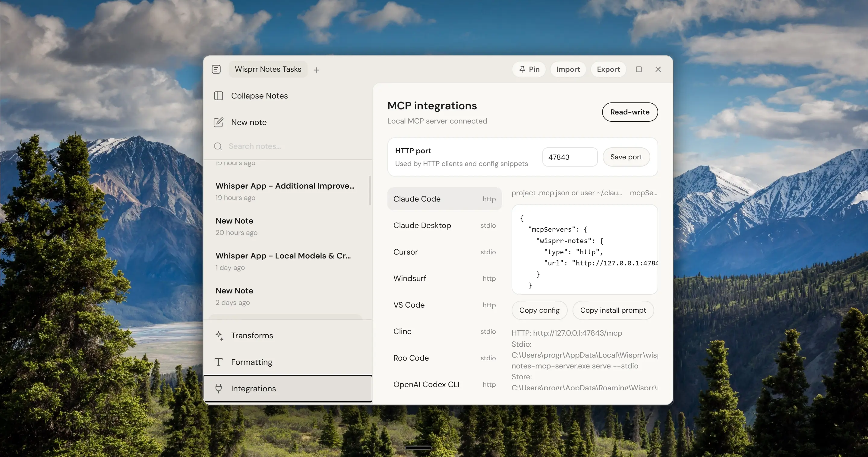Select Collapse Notes in the sidebar
This screenshot has width=868, height=457.
point(288,95)
